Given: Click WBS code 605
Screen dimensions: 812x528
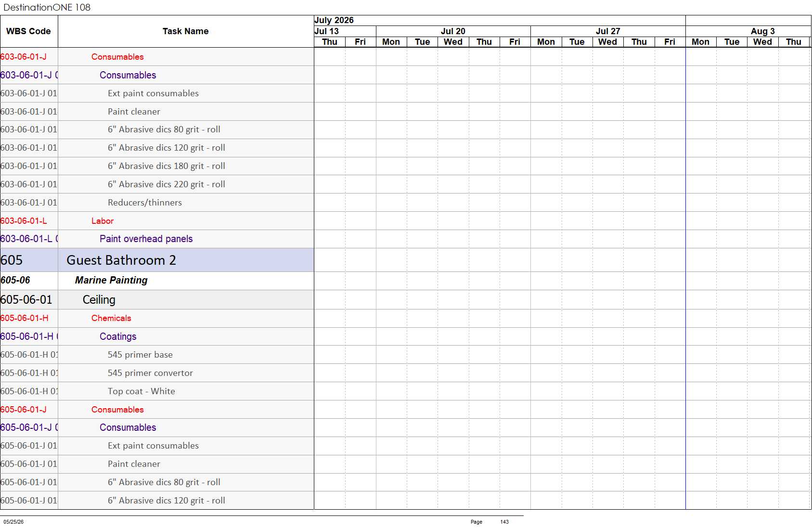Looking at the screenshot, I should [x=12, y=260].
